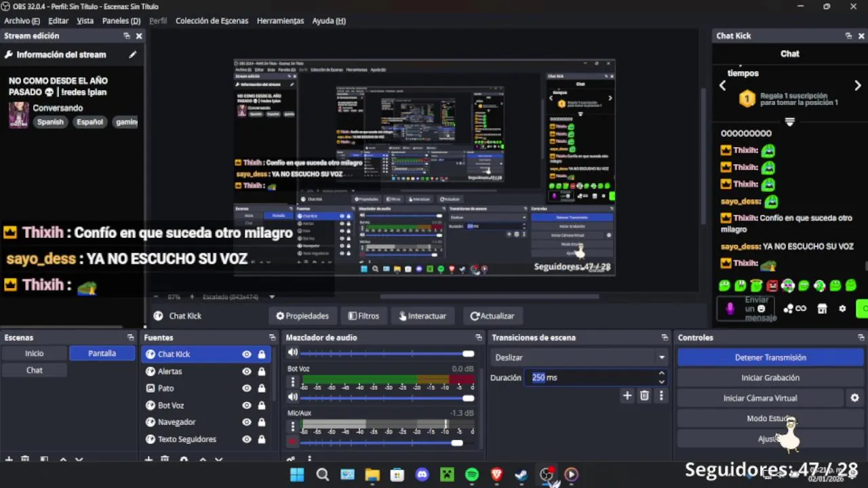Open Kick chat settings gear

[x=842, y=308]
